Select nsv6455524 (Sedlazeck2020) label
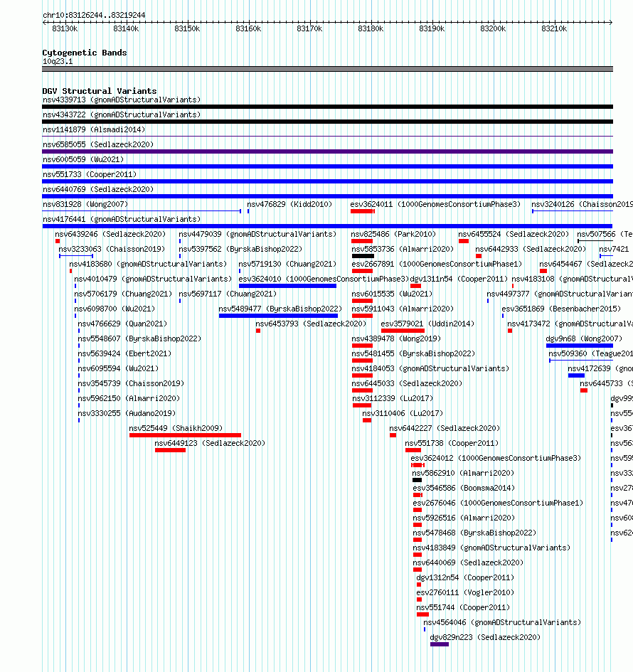 tap(514, 235)
